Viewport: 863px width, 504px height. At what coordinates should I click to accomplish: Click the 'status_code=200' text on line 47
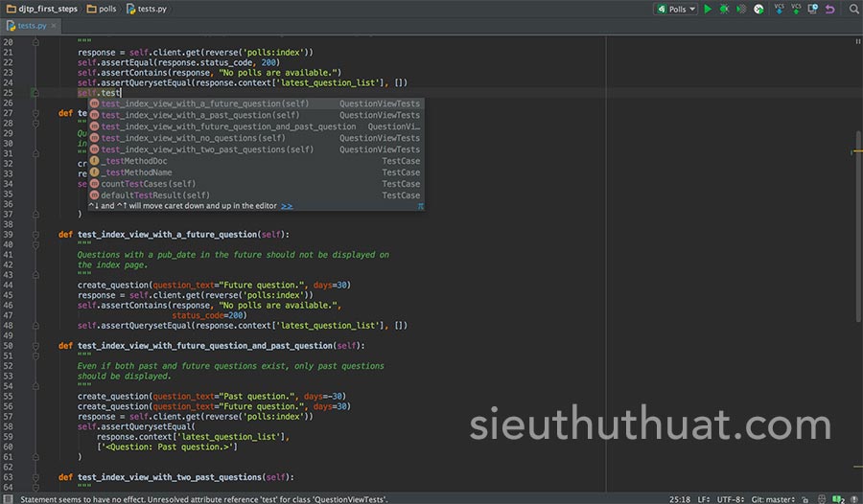(x=209, y=315)
